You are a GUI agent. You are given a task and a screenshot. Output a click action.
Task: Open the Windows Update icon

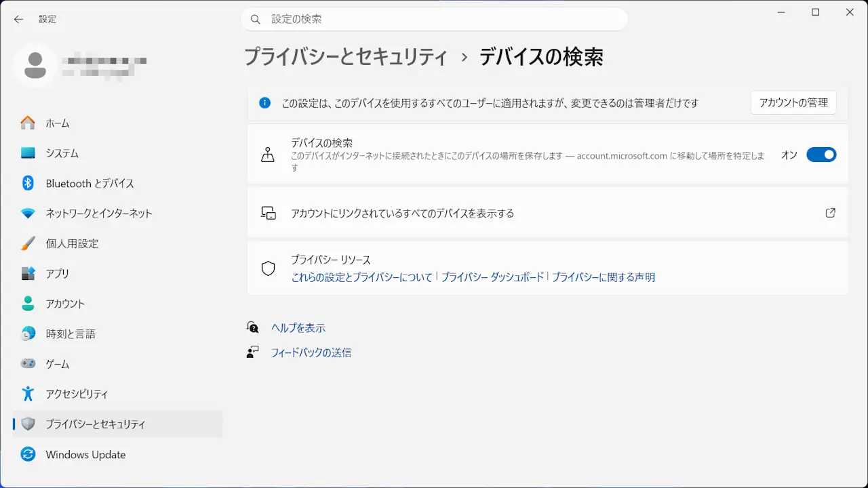(28, 455)
